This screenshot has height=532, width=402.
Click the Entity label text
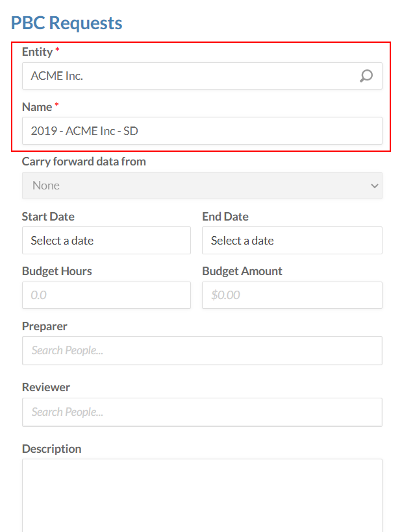pos(37,52)
